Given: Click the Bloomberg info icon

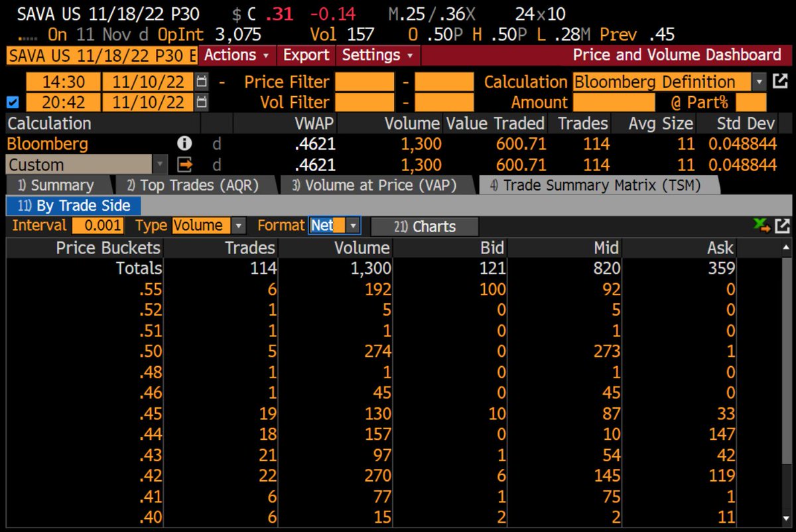Looking at the screenshot, I should (x=184, y=144).
